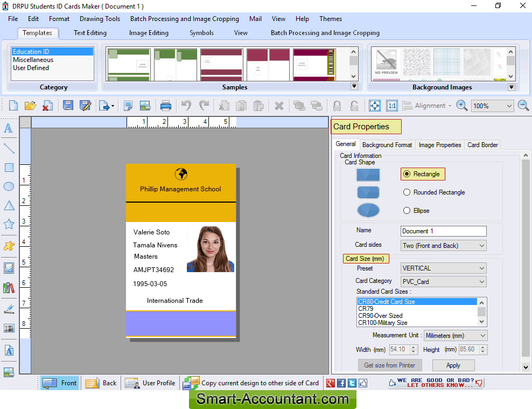Select the Line drawing tool
Image resolution: width=532 pixels, height=409 pixels.
(9, 148)
